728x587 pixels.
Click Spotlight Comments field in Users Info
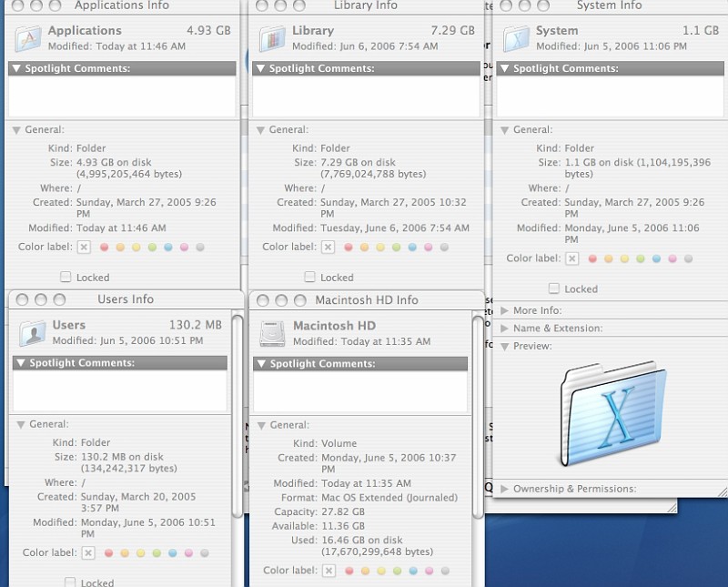120,390
